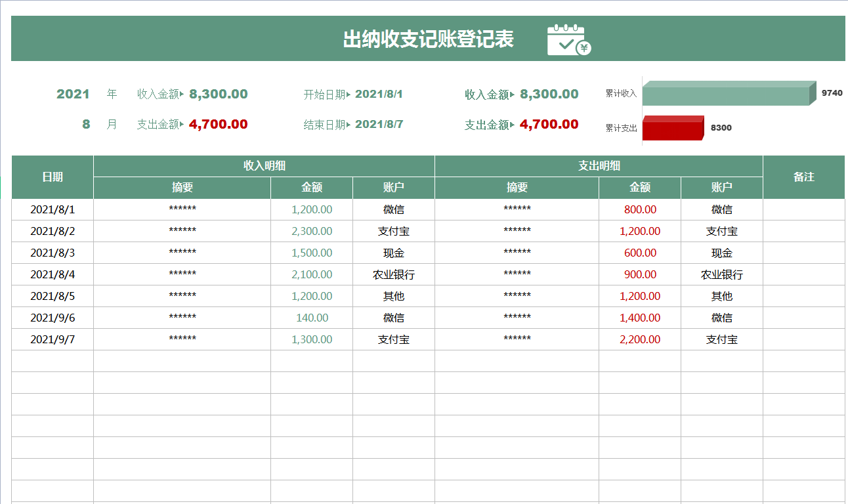Select the month cell showing 8

point(86,124)
